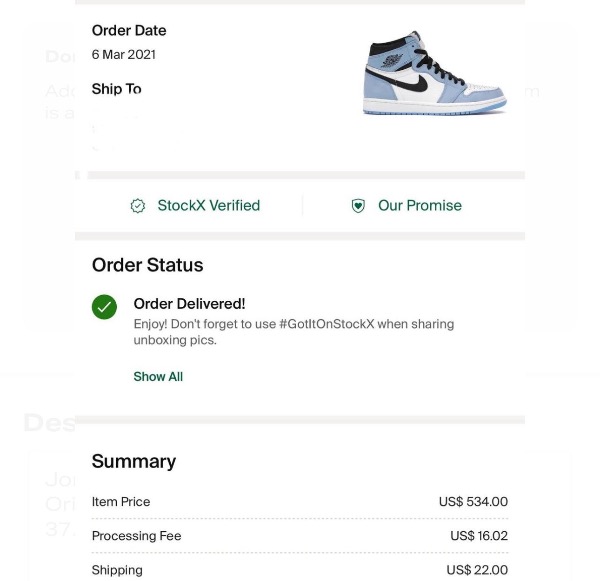Select the Shipping row label

coord(117,570)
